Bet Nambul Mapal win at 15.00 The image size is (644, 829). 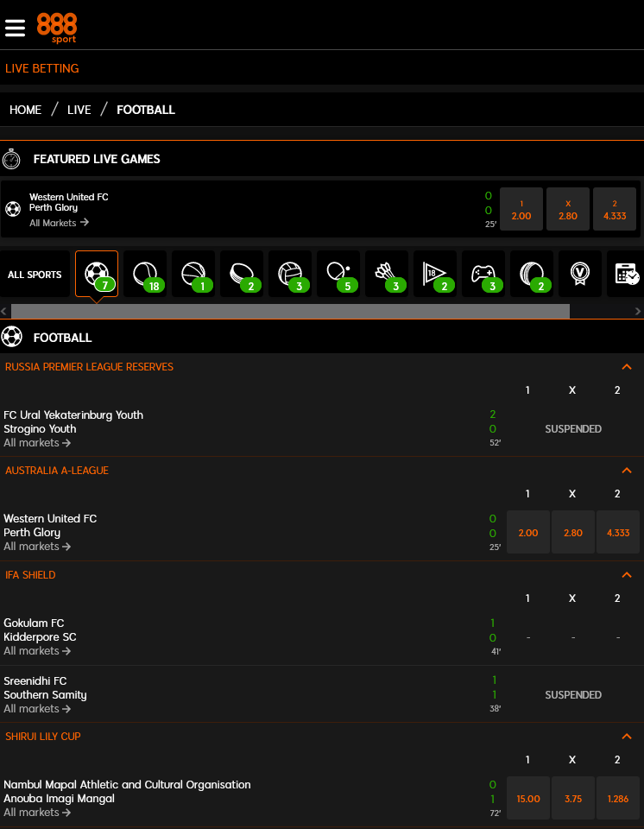[x=528, y=798]
